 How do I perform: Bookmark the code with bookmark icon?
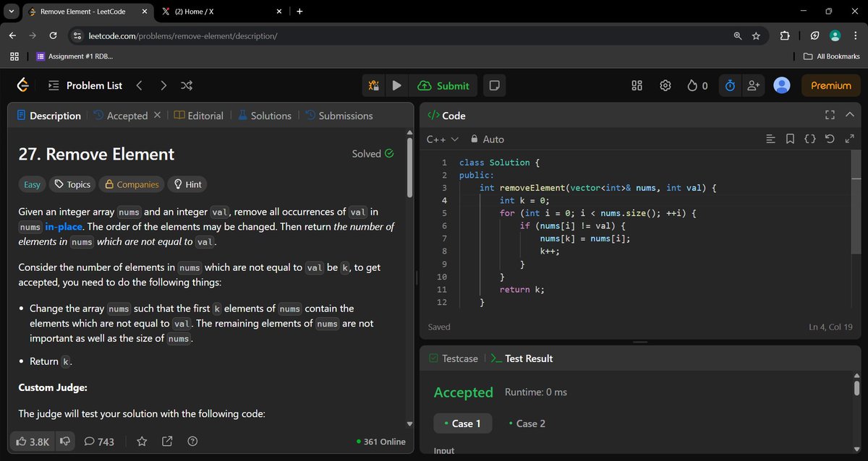(x=790, y=139)
